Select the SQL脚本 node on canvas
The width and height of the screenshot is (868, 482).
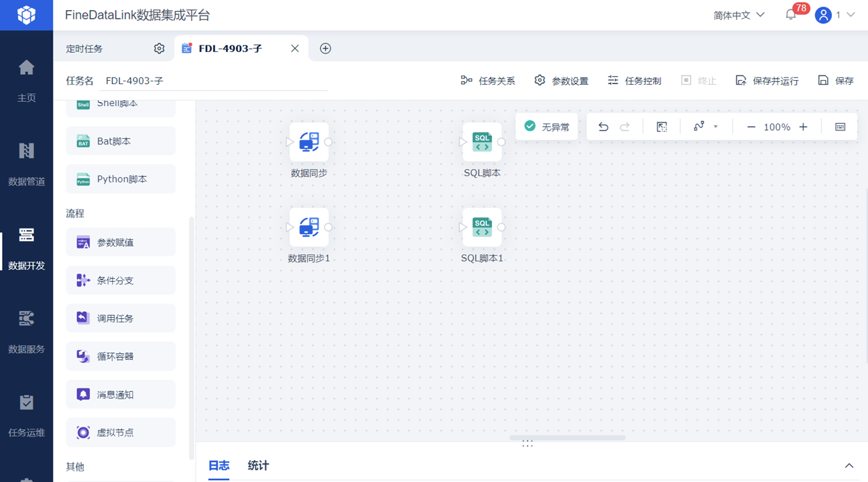click(482, 142)
